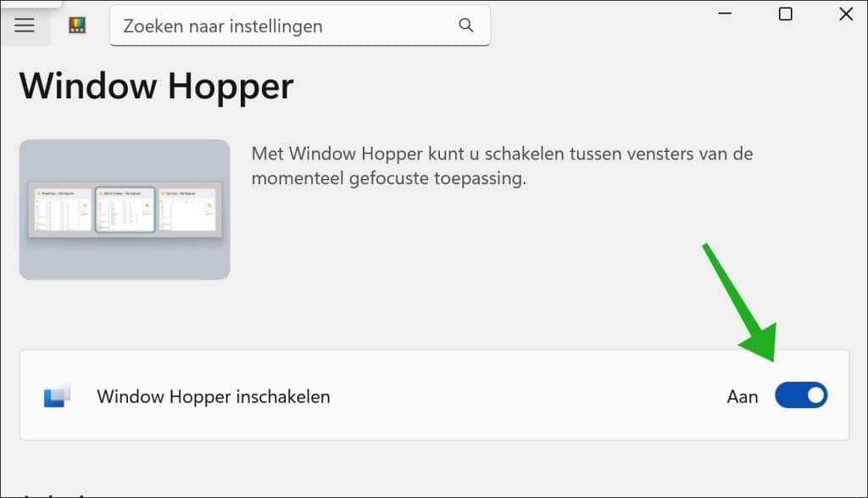Click the 'Aan' status text
This screenshot has height=498, width=868.
743,397
